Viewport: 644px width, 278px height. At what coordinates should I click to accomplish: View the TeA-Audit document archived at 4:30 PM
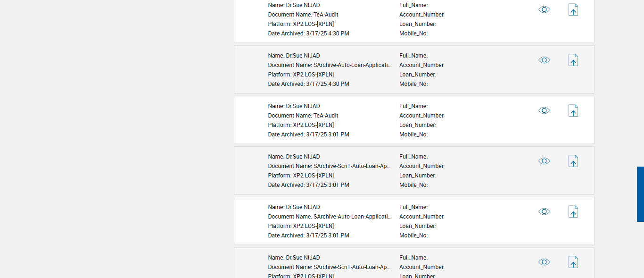(544, 9)
